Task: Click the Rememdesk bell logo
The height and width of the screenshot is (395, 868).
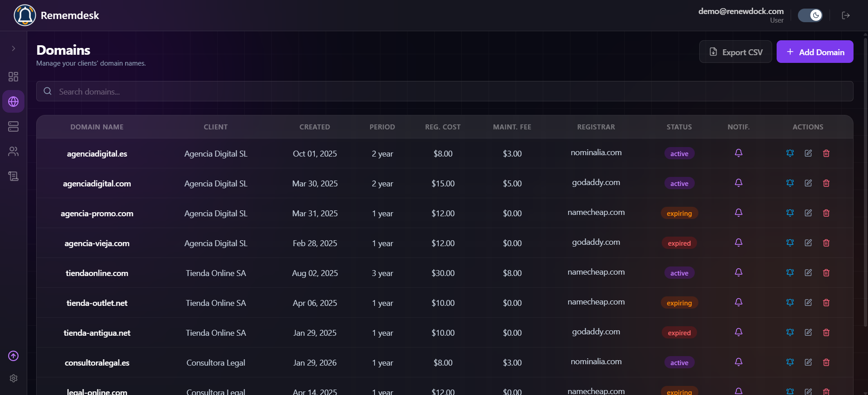Action: 25,15
